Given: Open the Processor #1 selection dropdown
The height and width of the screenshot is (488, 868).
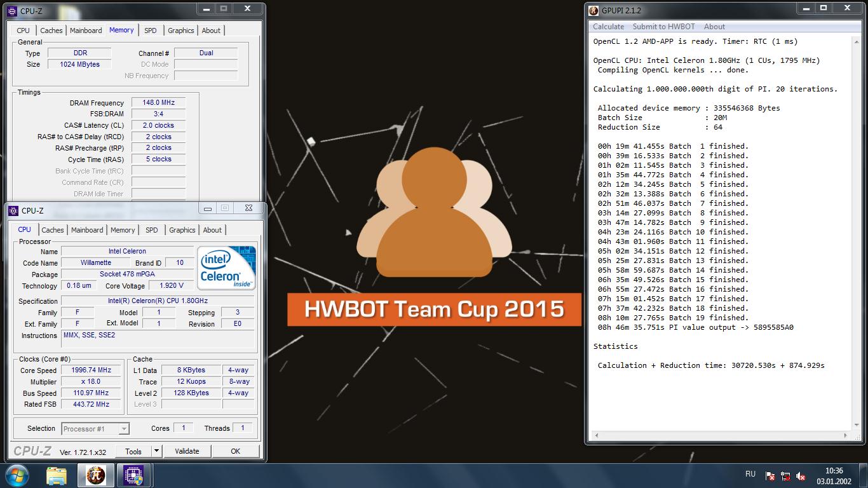Looking at the screenshot, I should (95, 429).
